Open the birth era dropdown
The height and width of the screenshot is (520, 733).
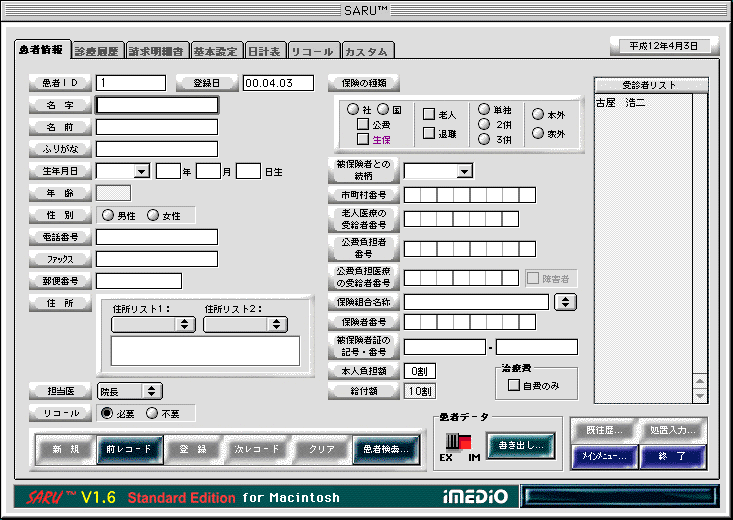123,171
